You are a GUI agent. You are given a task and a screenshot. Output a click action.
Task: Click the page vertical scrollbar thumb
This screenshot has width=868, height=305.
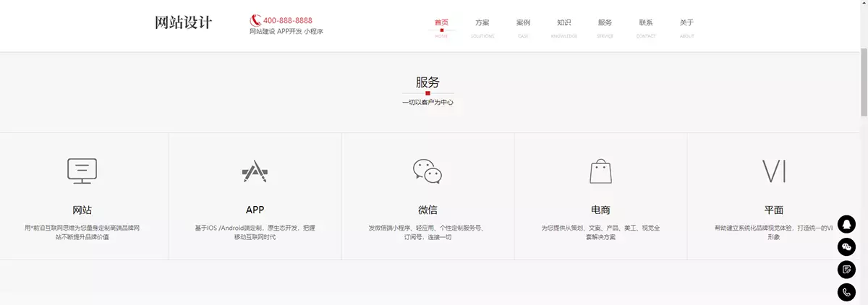pos(864,81)
